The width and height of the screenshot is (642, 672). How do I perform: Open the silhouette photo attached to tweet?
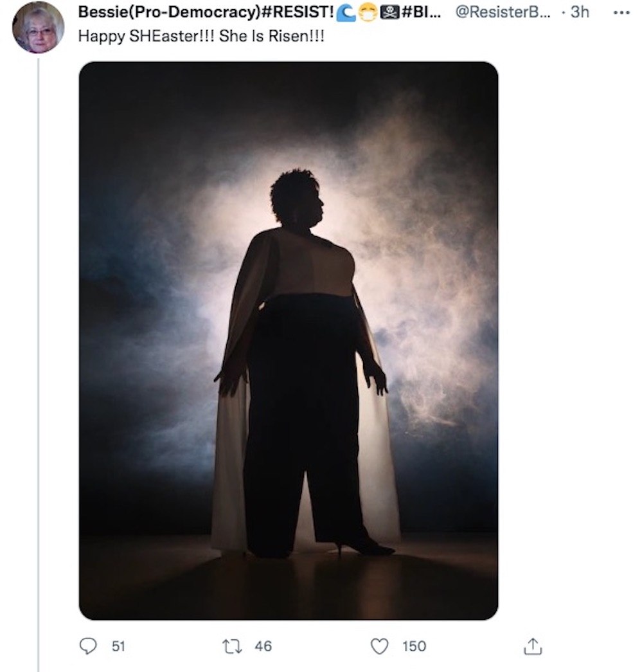click(x=288, y=340)
